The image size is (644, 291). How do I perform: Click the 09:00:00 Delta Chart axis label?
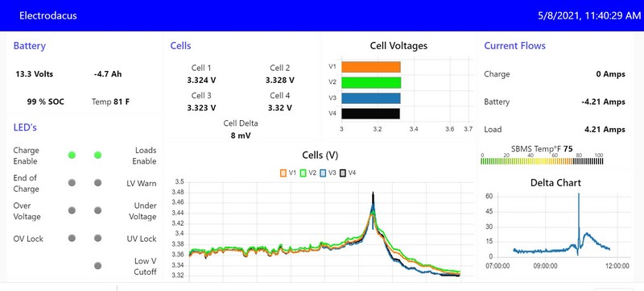[x=546, y=266]
